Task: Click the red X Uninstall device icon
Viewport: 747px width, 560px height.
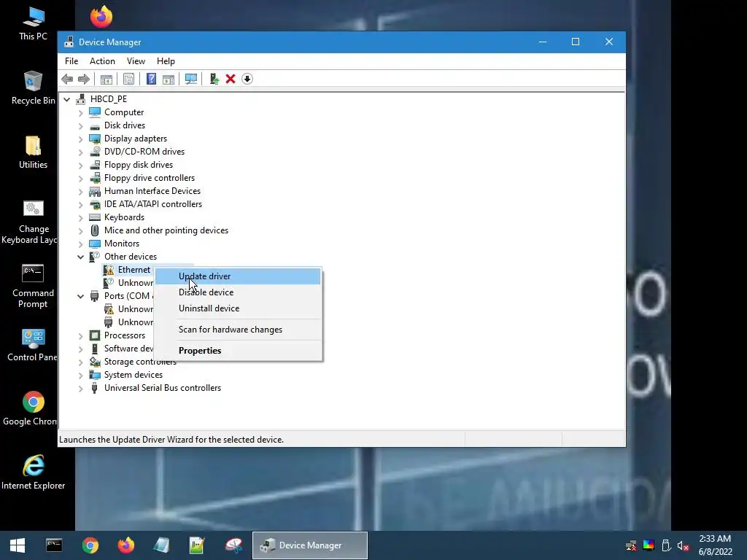Action: pyautogui.click(x=231, y=79)
